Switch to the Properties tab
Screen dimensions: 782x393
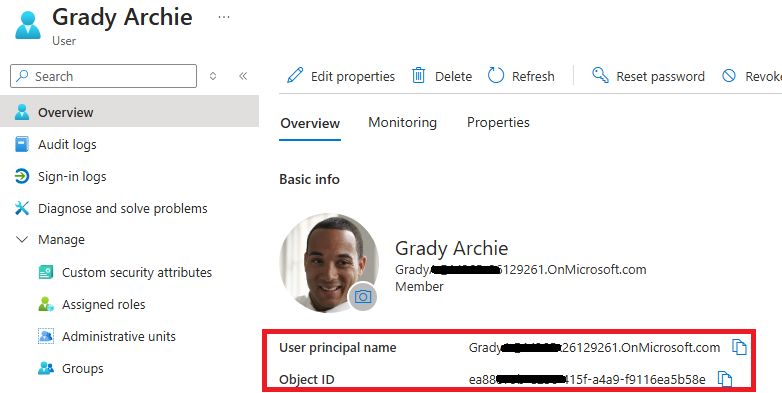(498, 122)
